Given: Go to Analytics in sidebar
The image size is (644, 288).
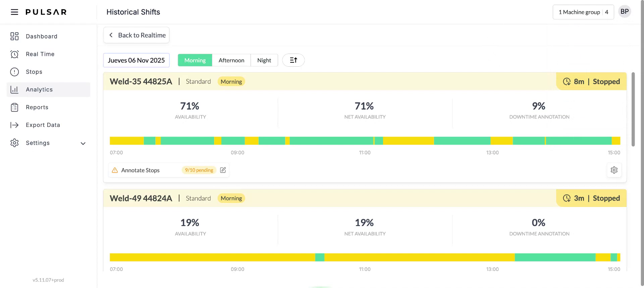Looking at the screenshot, I should 39,89.
